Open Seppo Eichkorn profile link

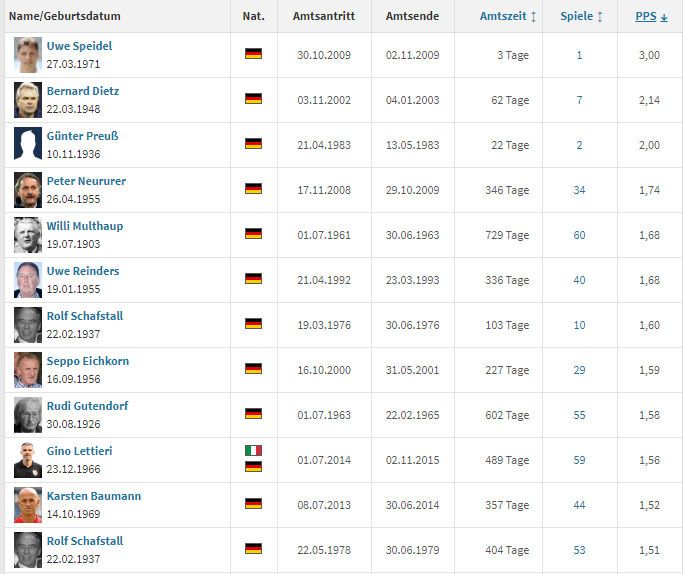tap(87, 361)
